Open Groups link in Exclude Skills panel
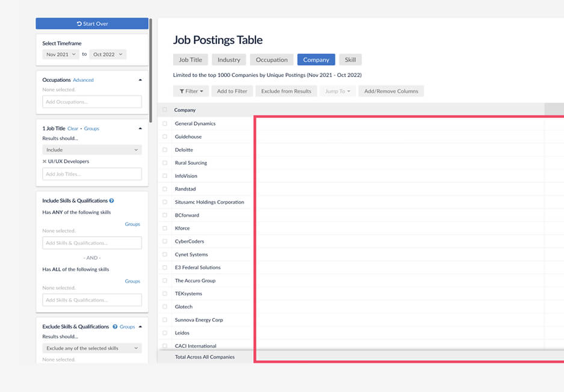The width and height of the screenshot is (564, 392). click(x=127, y=326)
